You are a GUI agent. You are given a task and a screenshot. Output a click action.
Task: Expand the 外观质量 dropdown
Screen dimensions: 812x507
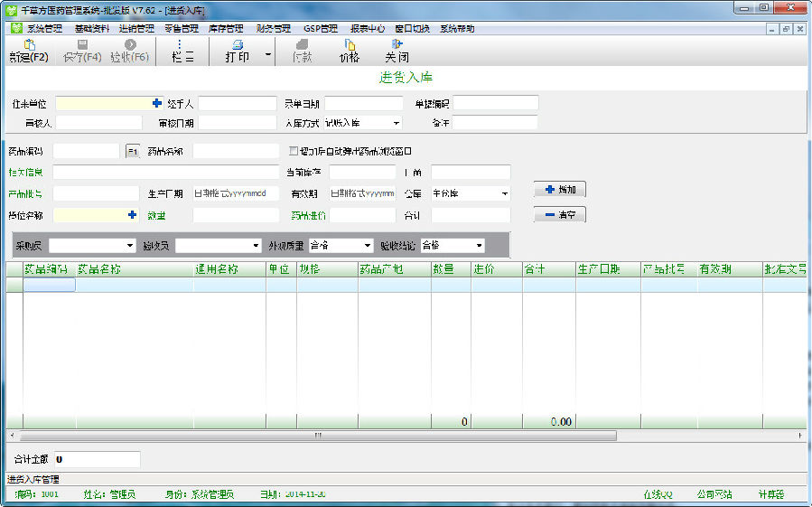coord(367,245)
